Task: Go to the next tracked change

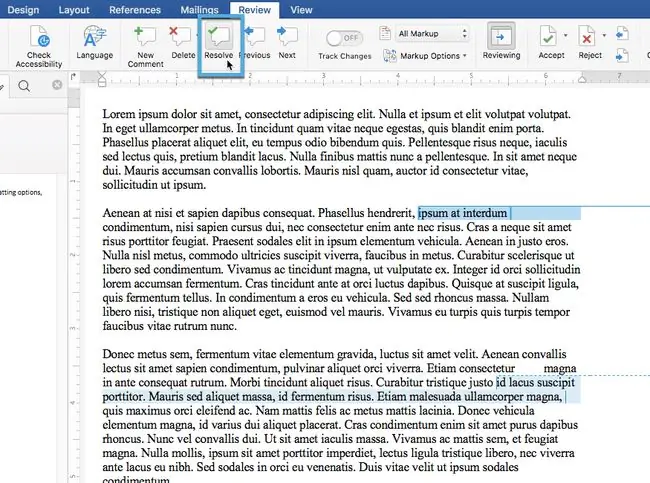Action: click(x=622, y=56)
